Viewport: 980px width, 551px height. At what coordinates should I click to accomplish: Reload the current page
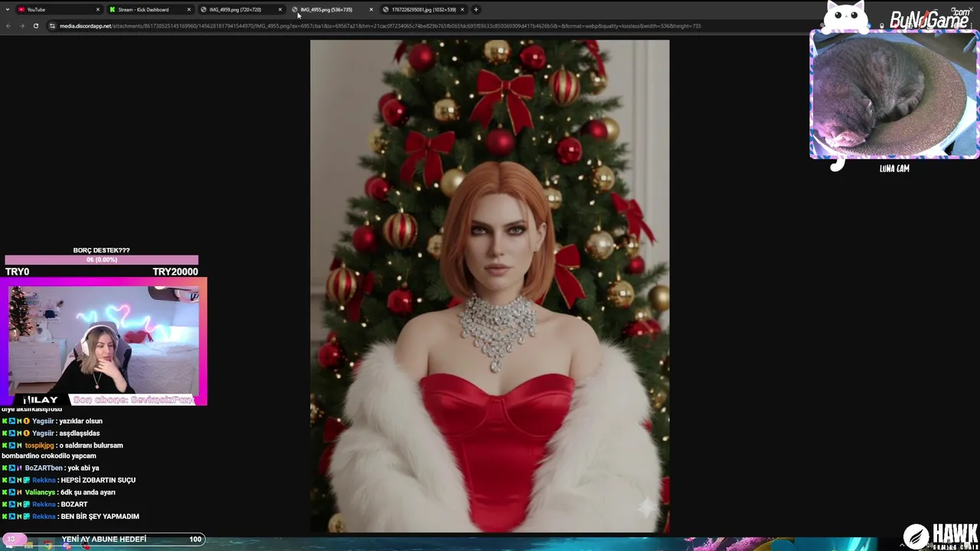[35, 26]
